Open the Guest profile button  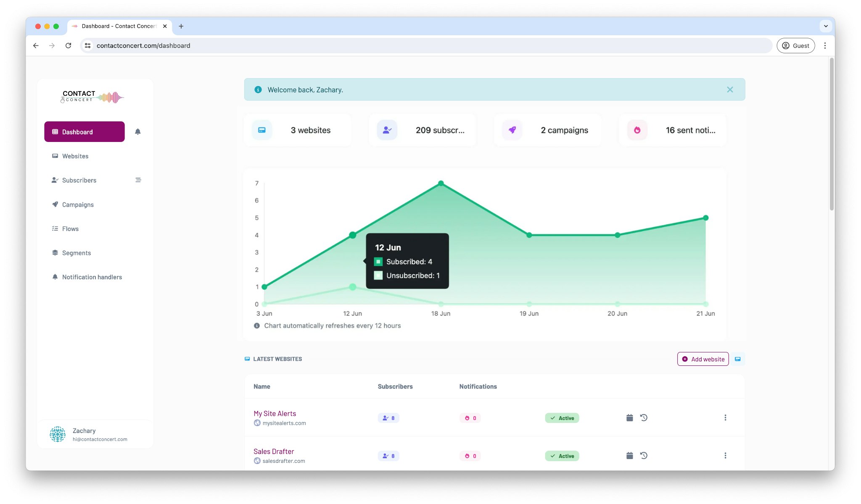(x=795, y=46)
